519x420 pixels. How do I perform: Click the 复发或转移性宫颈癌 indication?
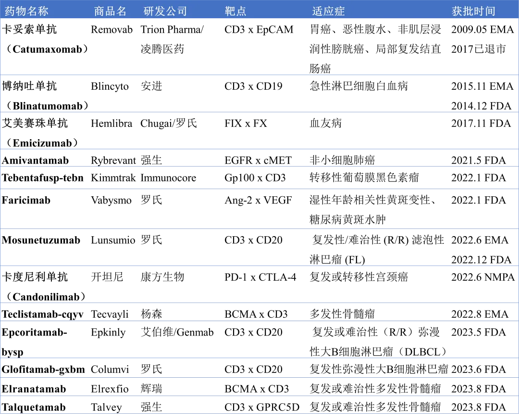tap(358, 277)
